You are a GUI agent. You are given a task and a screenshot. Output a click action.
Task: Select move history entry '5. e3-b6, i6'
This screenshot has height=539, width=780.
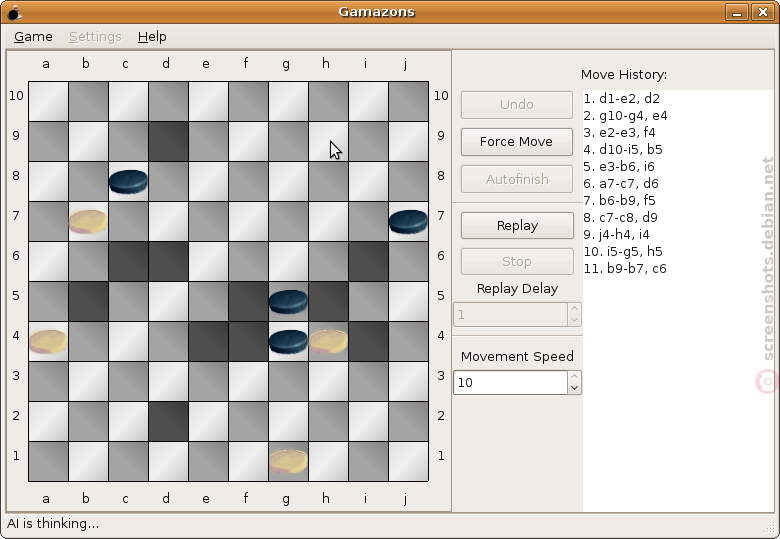point(619,166)
